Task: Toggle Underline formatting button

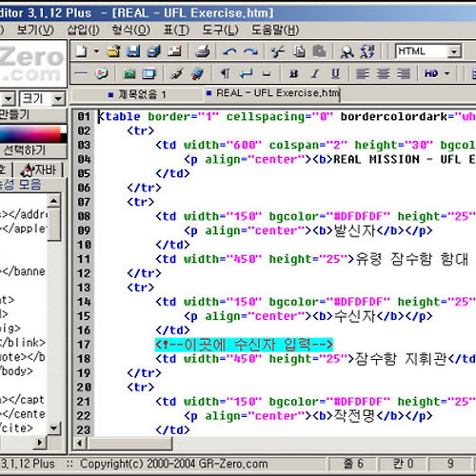Action: pyautogui.click(x=335, y=74)
